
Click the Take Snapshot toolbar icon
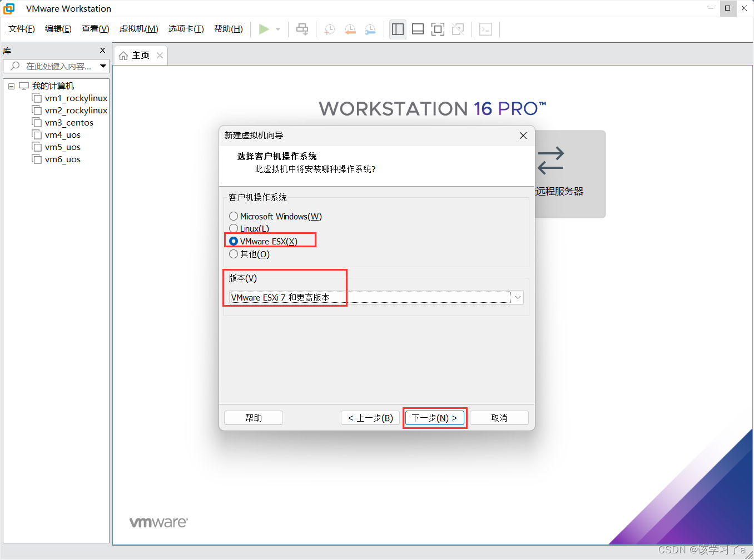tap(330, 29)
